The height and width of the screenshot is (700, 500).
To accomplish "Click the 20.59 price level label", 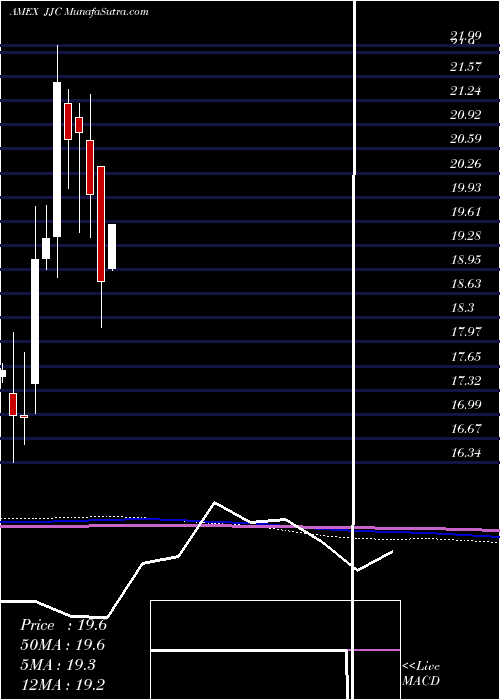I will pos(466,140).
